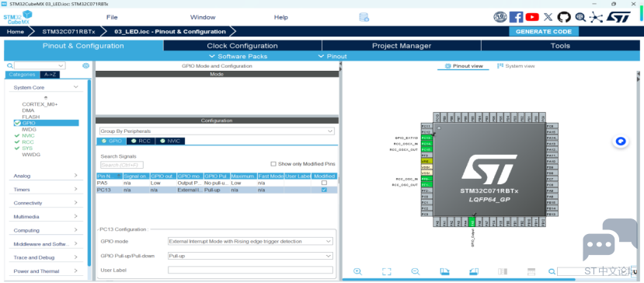The height and width of the screenshot is (283, 644).
Task: Expand Middleware and Software category
Action: pos(75,244)
